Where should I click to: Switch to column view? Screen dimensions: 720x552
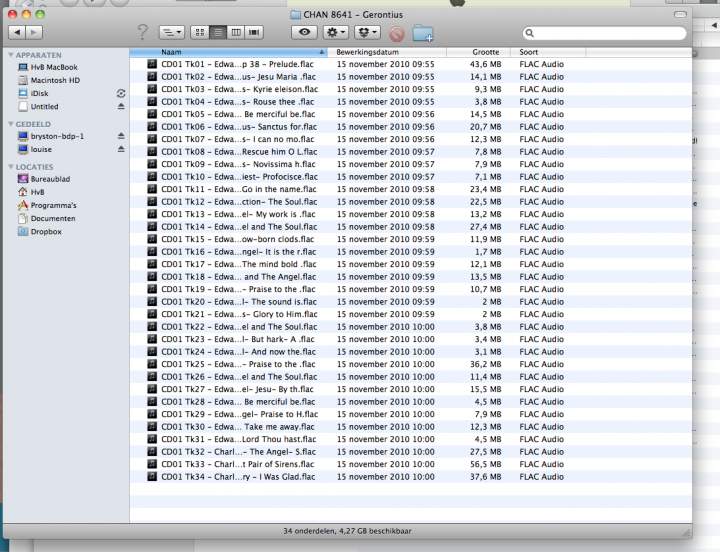point(236,33)
